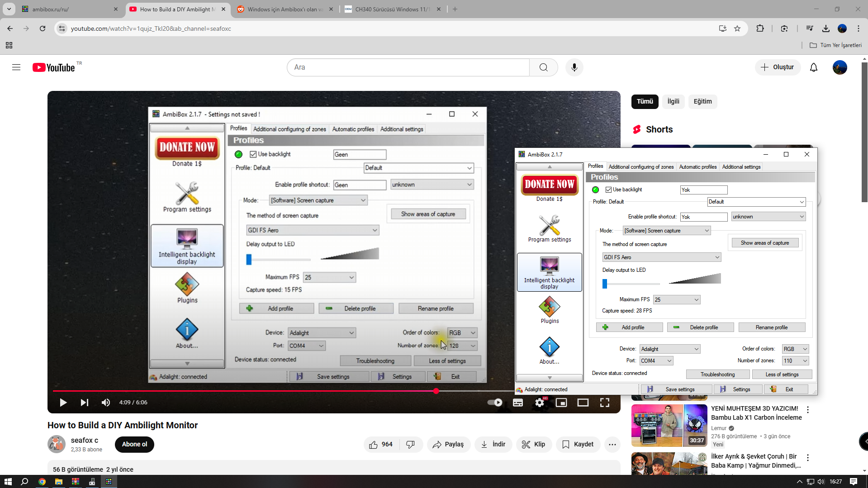This screenshot has height=488, width=868.
Task: Open GDI FS Aero capture method dropdown in AmbiBox
Action: 662,257
